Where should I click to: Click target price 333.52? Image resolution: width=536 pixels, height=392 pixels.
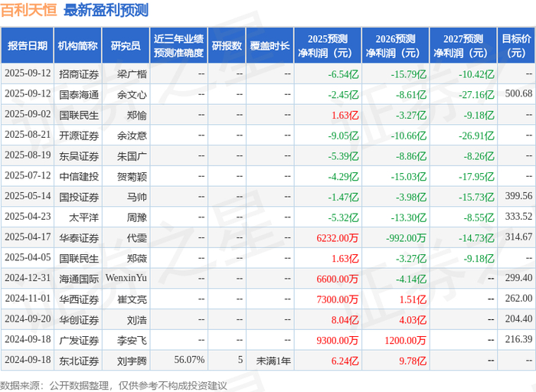click(x=518, y=217)
